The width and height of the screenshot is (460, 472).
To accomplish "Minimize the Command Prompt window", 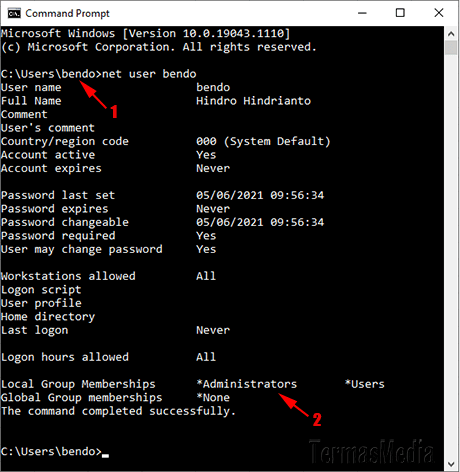I will (x=362, y=13).
